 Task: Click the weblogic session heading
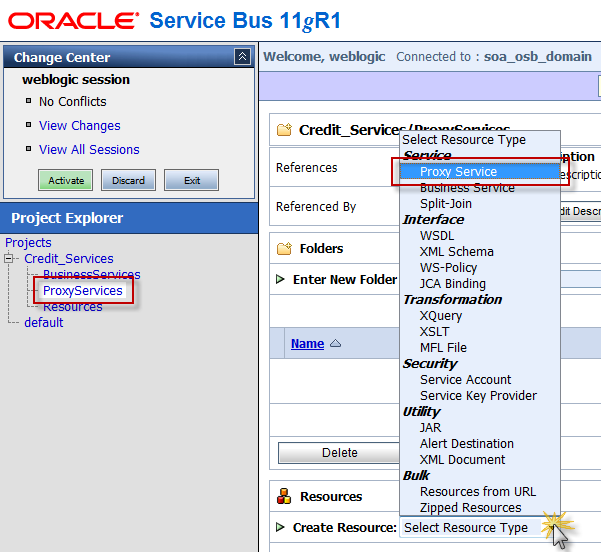coord(76,79)
